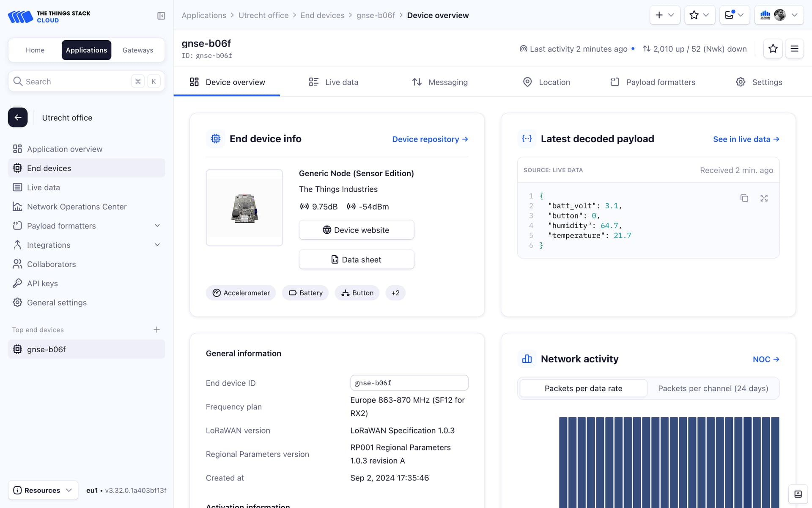Expand the decoded payload to fullscreen
812x508 pixels.
pos(764,198)
